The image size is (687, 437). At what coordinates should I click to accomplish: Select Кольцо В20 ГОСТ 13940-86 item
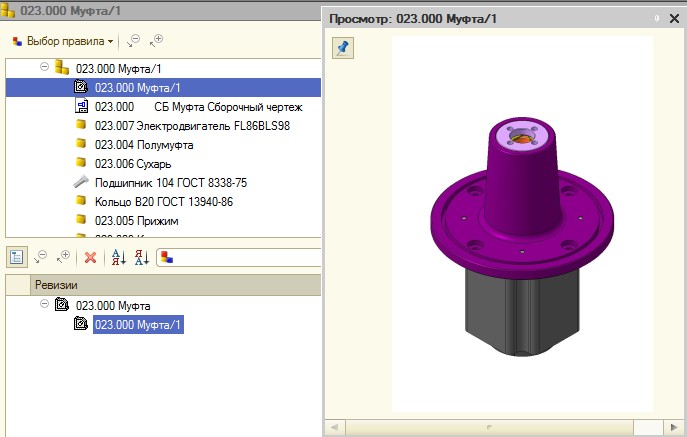163,201
